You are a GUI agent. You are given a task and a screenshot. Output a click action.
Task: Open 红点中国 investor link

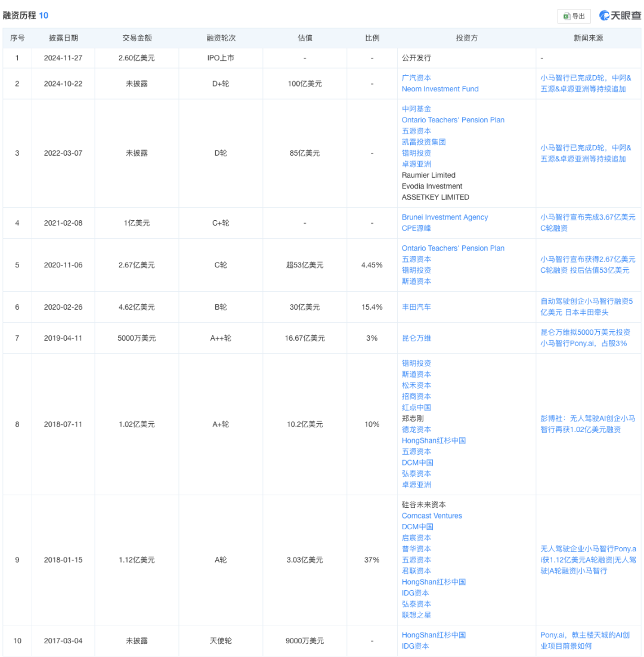point(416,408)
